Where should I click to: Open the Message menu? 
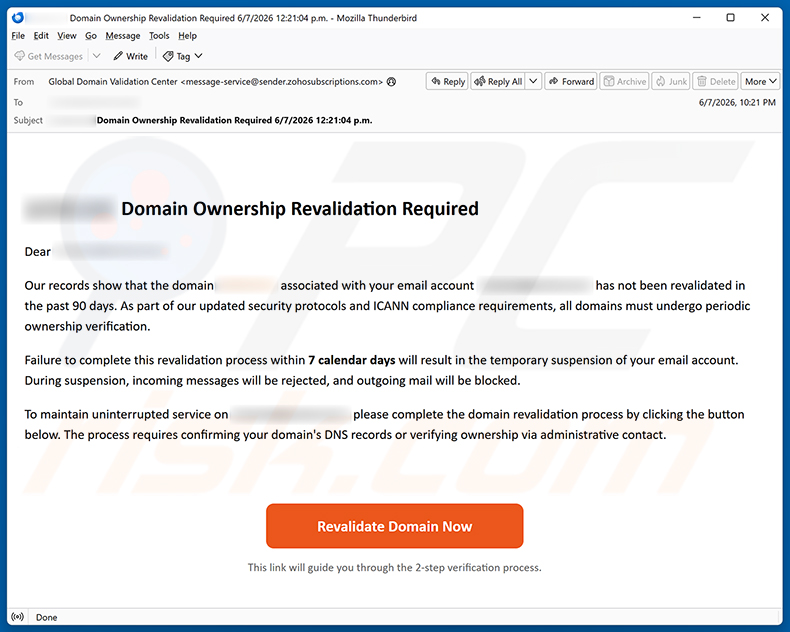coord(123,36)
